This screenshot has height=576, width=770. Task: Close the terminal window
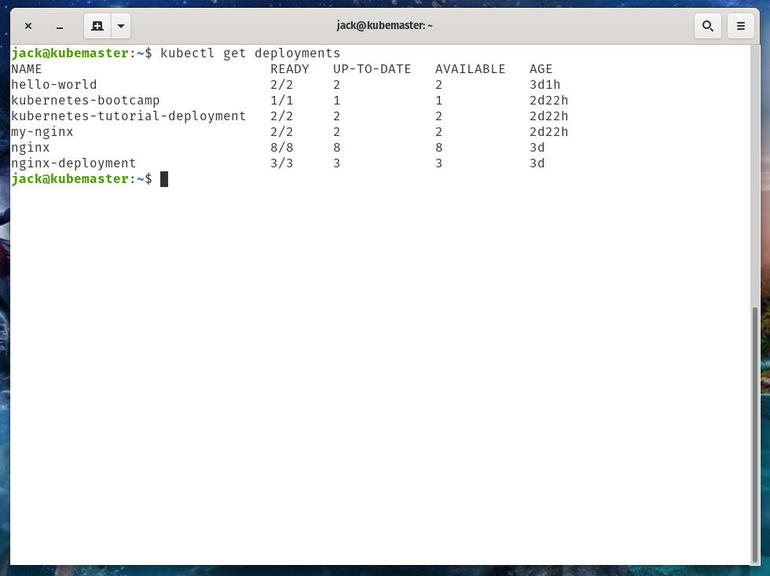pos(28,26)
